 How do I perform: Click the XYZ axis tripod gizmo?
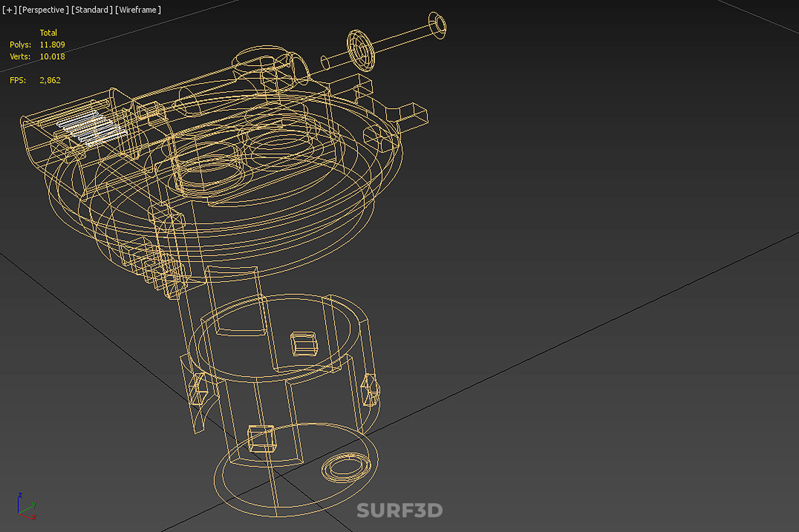[x=26, y=507]
